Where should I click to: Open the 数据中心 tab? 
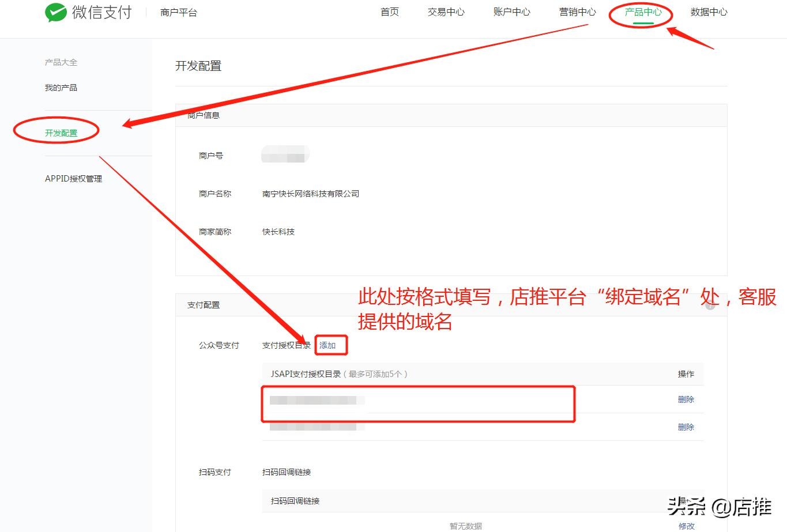point(709,12)
